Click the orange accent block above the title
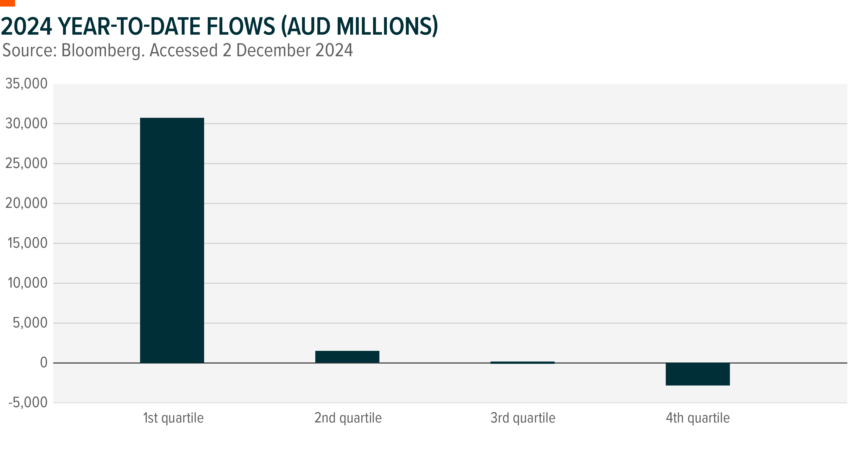This screenshot has width=868, height=454. click(7, 3)
